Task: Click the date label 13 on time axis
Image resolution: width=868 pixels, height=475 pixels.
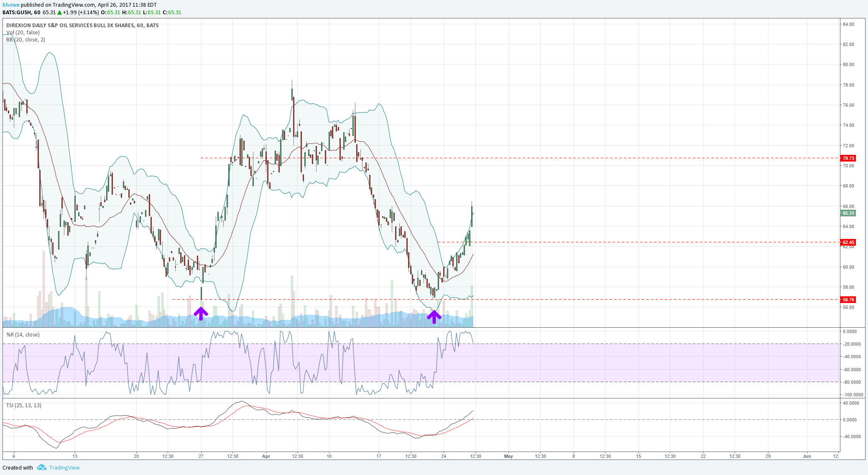Action: click(75, 456)
